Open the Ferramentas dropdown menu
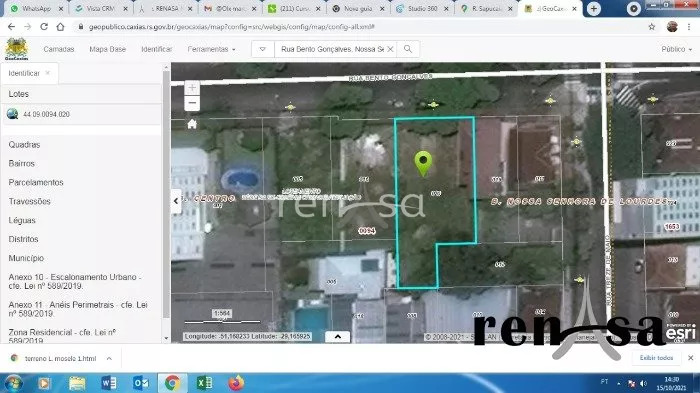Viewport: 700px width, 393px height. tap(211, 49)
